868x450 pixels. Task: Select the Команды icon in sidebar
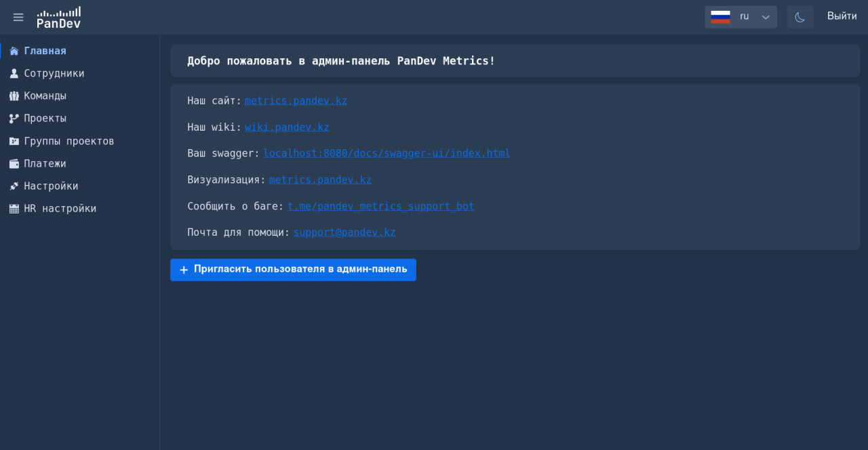[14, 96]
